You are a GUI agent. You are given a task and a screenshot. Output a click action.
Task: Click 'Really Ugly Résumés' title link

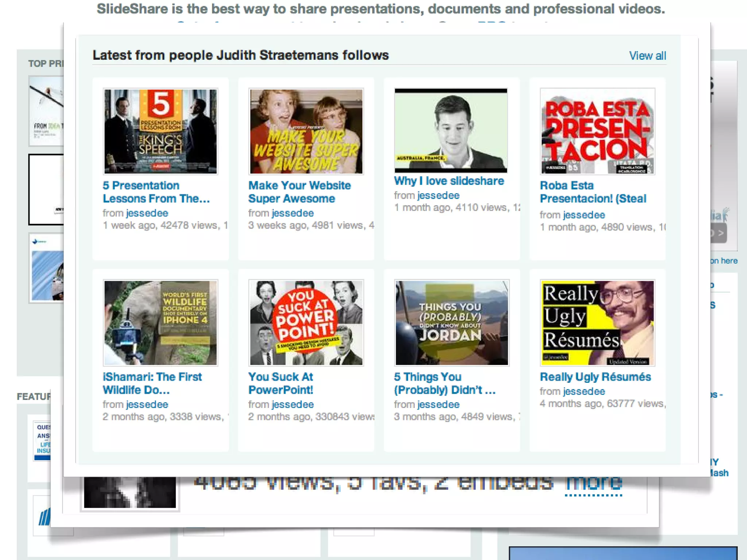pos(595,377)
